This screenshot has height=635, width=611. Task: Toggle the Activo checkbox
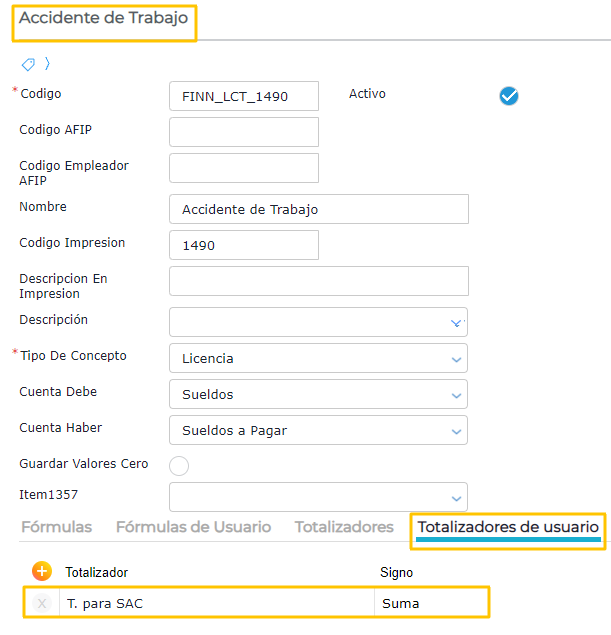[509, 96]
